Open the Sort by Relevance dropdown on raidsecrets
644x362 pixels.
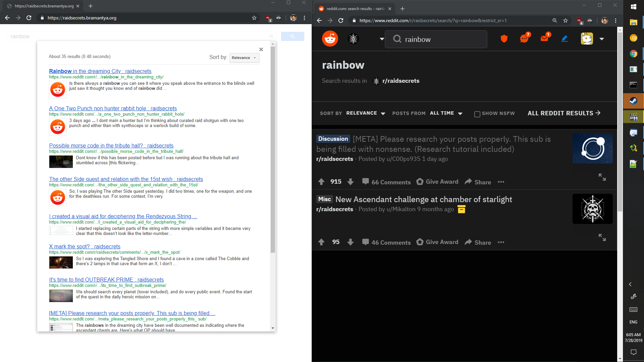pos(244,58)
